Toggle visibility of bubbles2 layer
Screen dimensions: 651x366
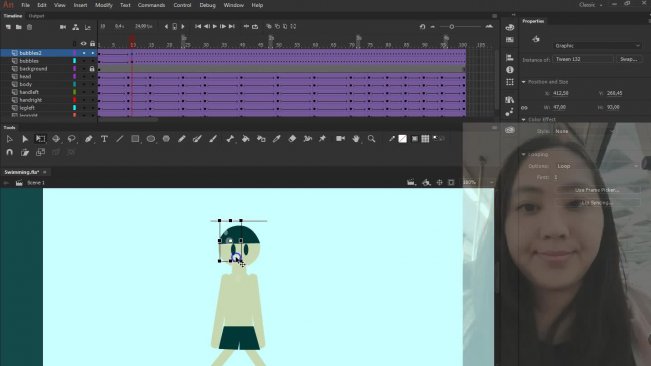pyautogui.click(x=84, y=53)
